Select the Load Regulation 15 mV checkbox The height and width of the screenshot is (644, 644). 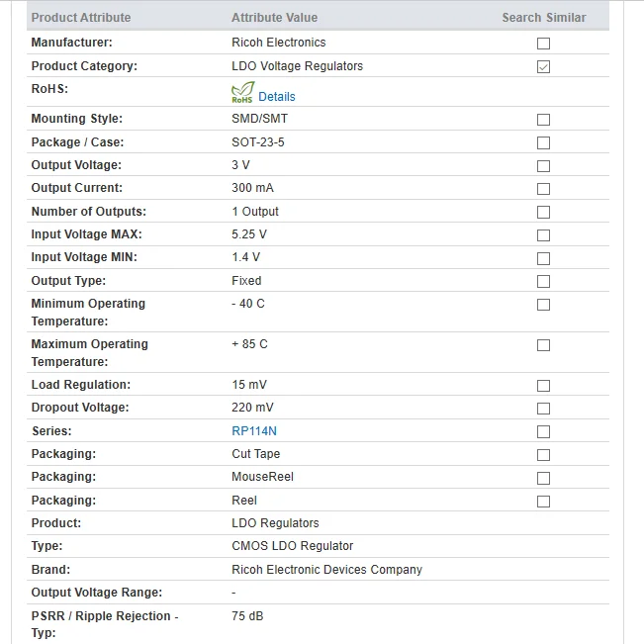[543, 386]
